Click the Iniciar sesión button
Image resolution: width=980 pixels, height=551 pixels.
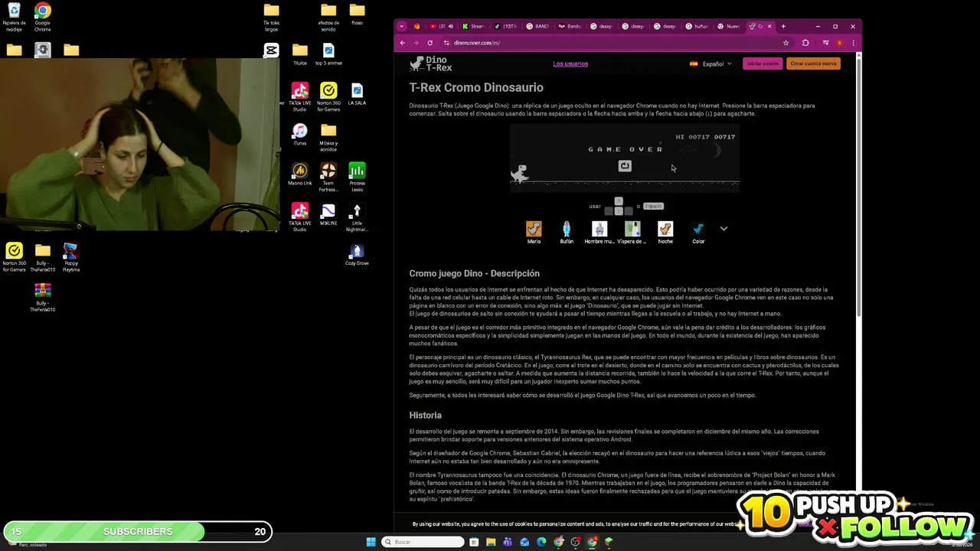click(x=762, y=64)
